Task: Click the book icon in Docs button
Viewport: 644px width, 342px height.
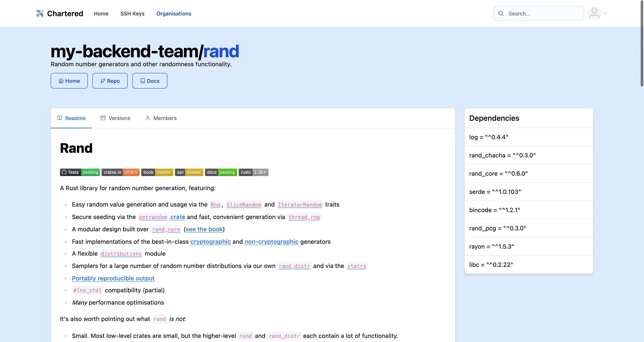Action: [x=143, y=81]
